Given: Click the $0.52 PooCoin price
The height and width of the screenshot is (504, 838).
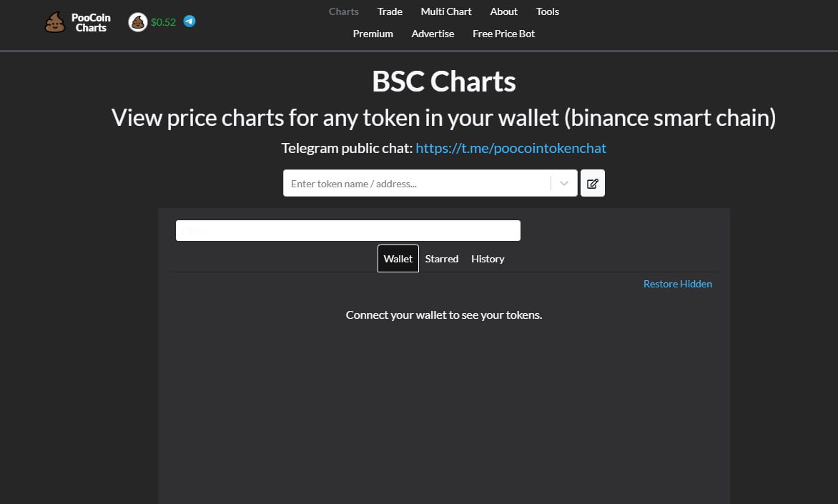Looking at the screenshot, I should pos(163,22).
